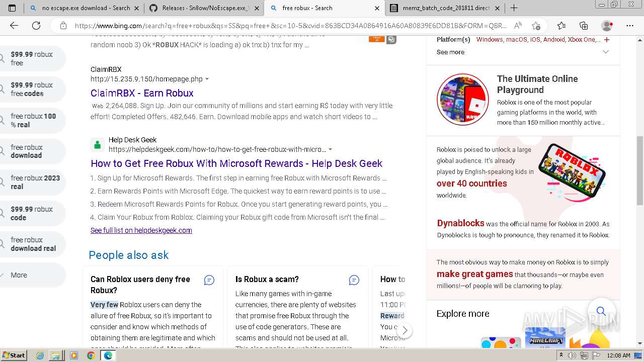The width and height of the screenshot is (644, 362).
Task: Open tab actions menu icon
Action: (x=12, y=8)
